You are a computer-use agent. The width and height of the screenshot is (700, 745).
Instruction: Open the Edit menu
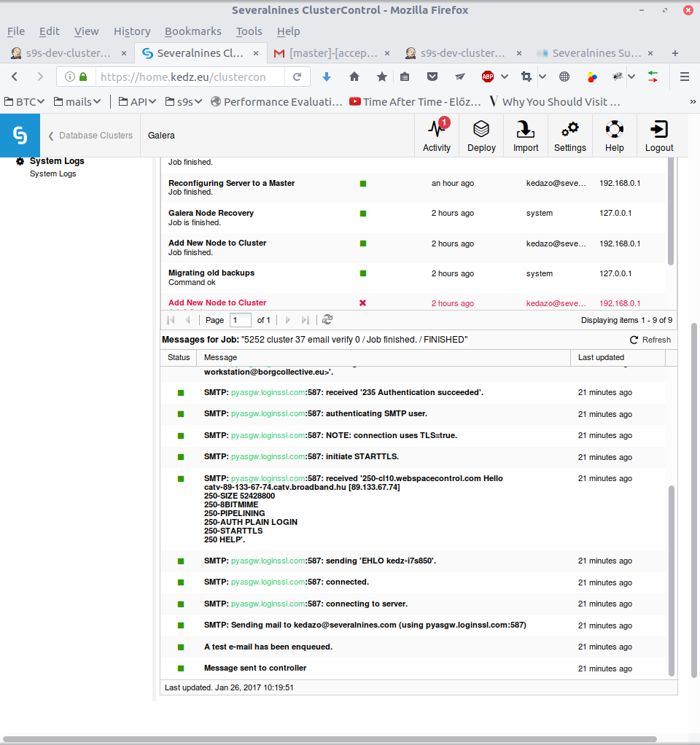click(x=50, y=31)
